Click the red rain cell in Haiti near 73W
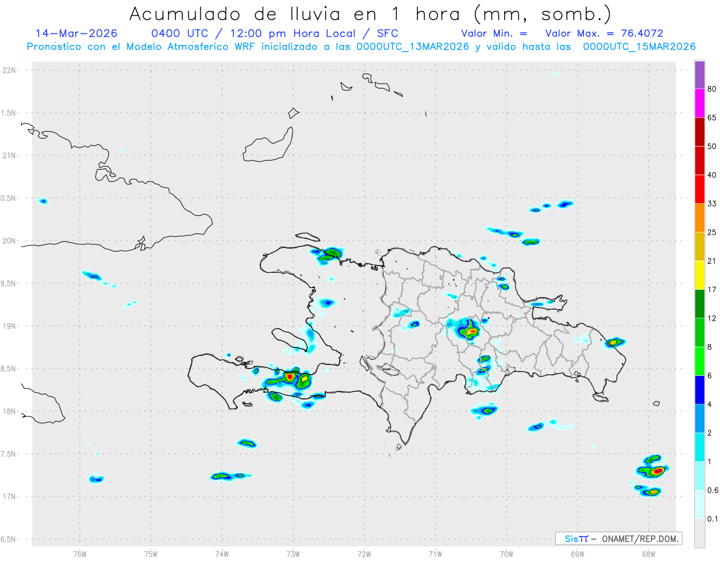Screen dimensions: 728x562 290,376
